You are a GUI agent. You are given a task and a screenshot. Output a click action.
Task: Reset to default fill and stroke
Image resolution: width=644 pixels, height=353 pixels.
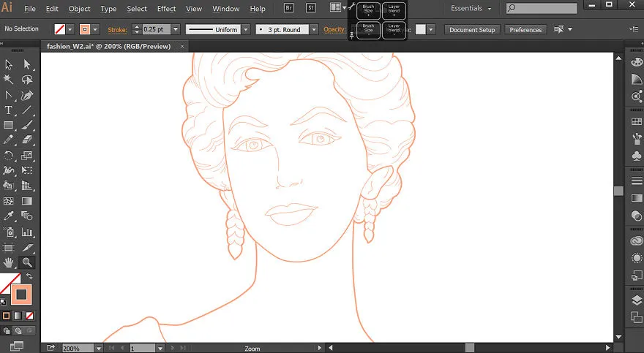pyautogui.click(x=3, y=302)
